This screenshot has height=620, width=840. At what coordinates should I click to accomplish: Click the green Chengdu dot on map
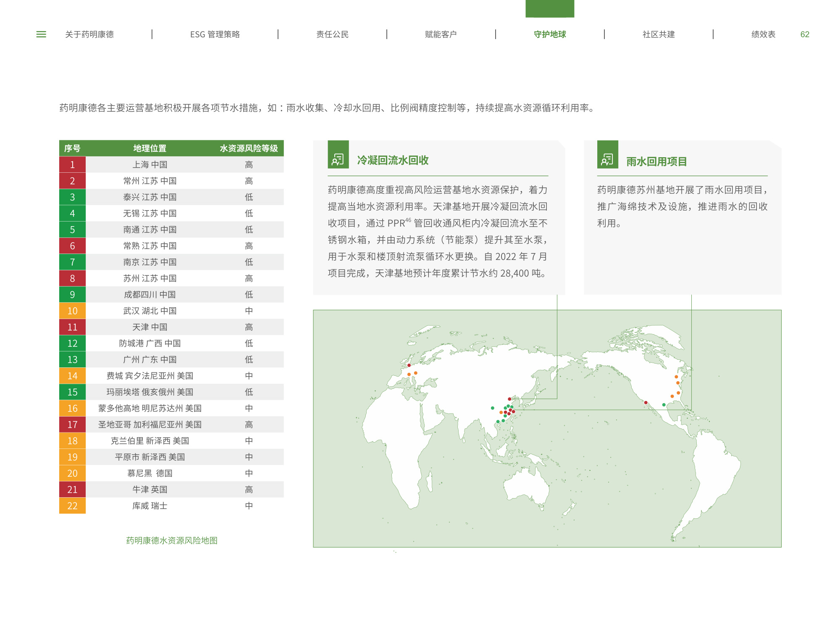click(493, 408)
